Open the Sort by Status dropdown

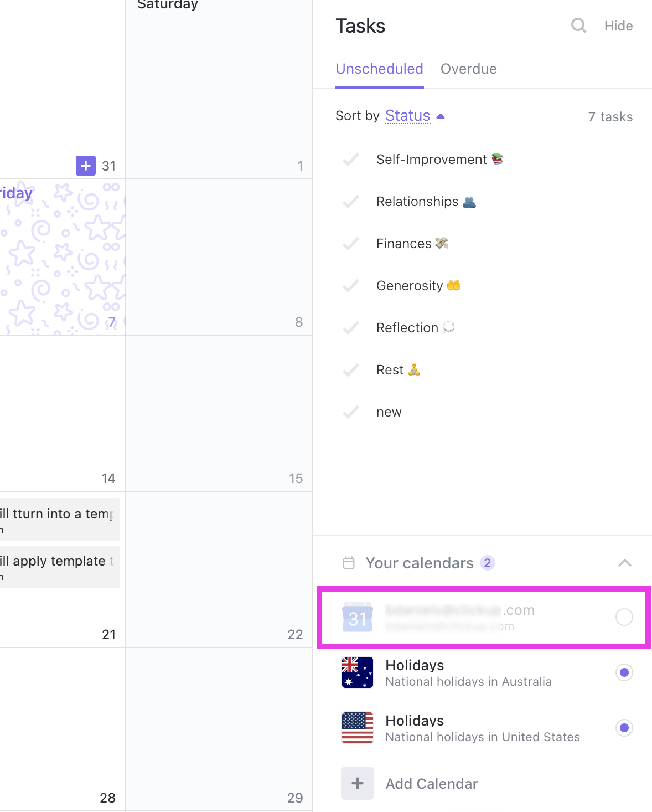coord(415,116)
